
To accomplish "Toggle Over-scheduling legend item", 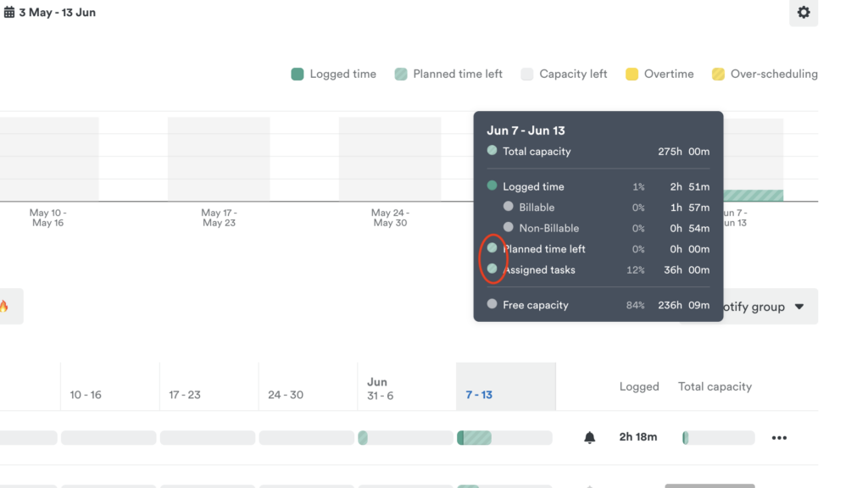I will (765, 75).
